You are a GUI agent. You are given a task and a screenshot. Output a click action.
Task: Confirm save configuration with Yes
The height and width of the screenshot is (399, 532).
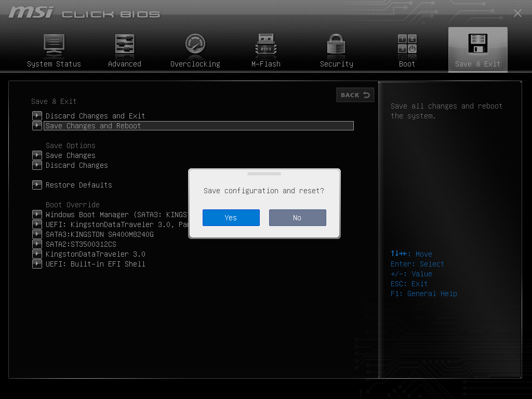coord(231,217)
